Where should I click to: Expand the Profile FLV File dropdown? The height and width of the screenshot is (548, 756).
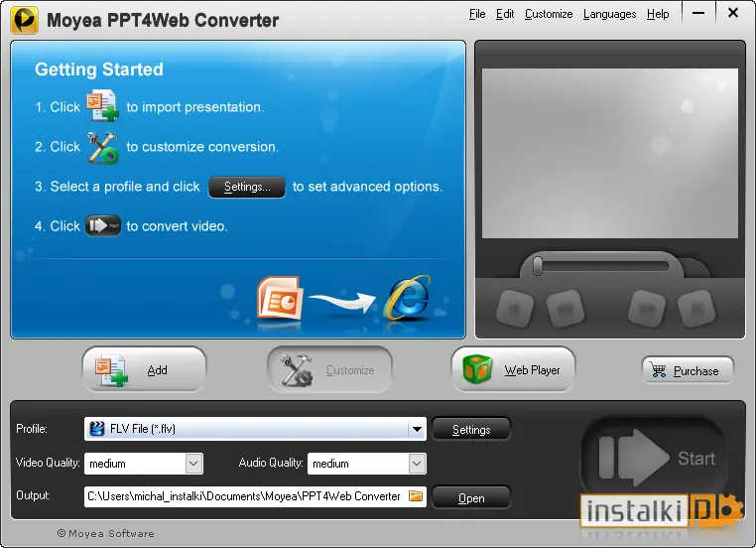[417, 429]
